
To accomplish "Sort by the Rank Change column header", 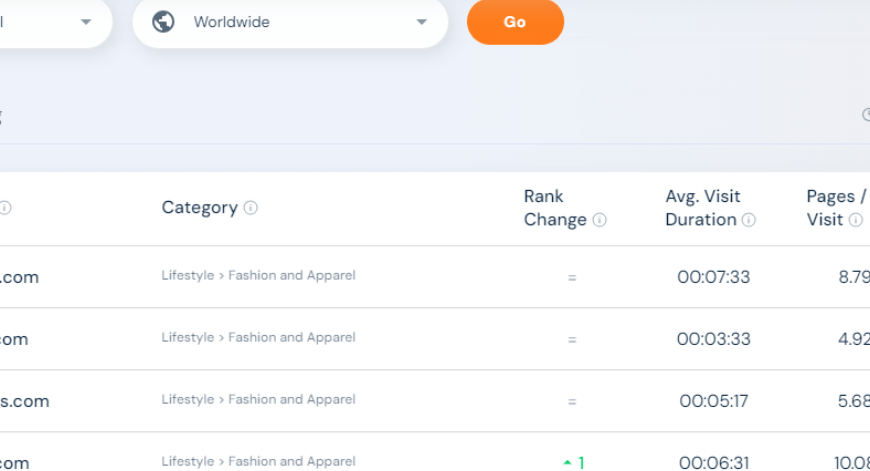I will [554, 208].
